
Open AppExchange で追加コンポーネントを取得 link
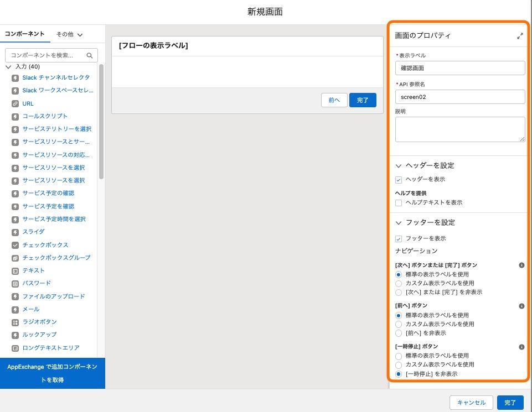coord(52,373)
